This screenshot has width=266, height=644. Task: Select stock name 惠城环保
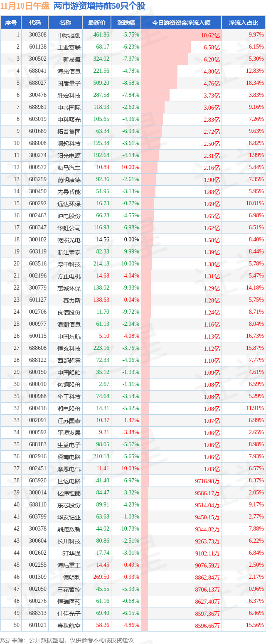[69, 288]
